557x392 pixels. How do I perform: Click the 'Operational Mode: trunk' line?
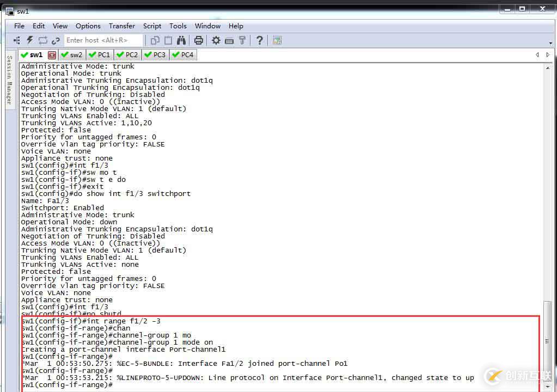71,73
